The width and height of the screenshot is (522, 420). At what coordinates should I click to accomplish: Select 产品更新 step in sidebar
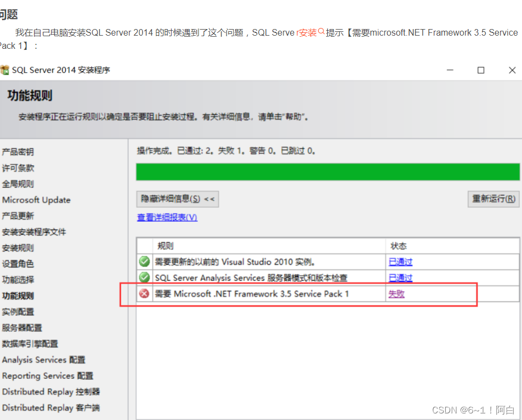tap(18, 216)
